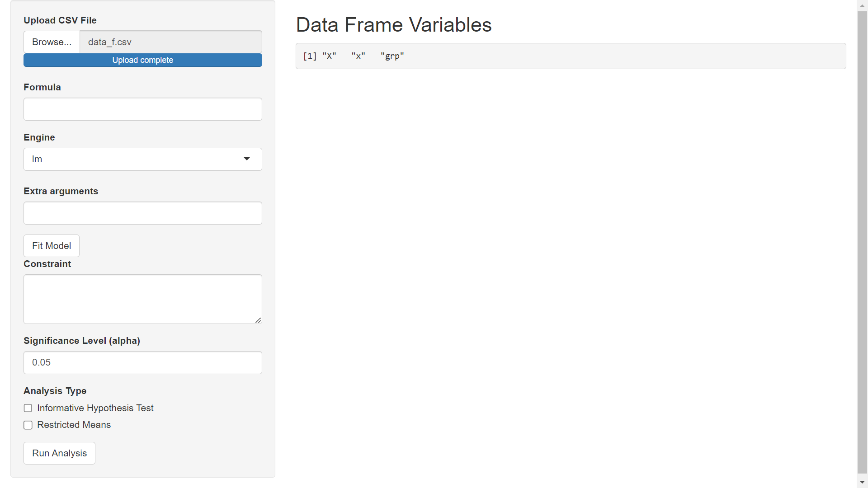This screenshot has width=868, height=488.
Task: Enable the Informative Hypothesis Test checkbox
Action: click(x=28, y=408)
